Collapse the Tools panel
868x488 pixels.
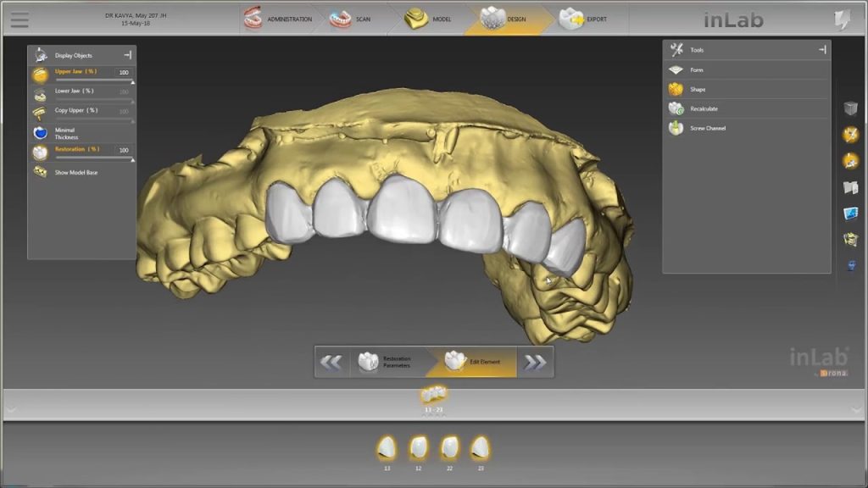pyautogui.click(x=821, y=50)
